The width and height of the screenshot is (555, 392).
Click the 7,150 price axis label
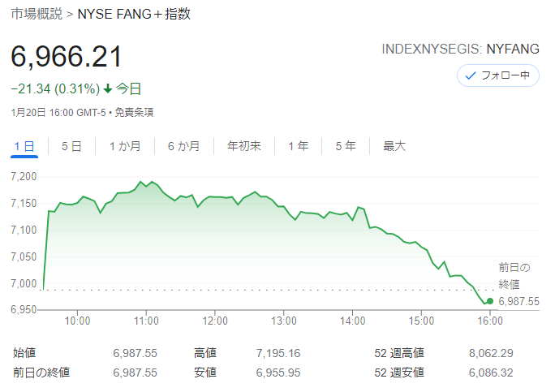coord(24,203)
